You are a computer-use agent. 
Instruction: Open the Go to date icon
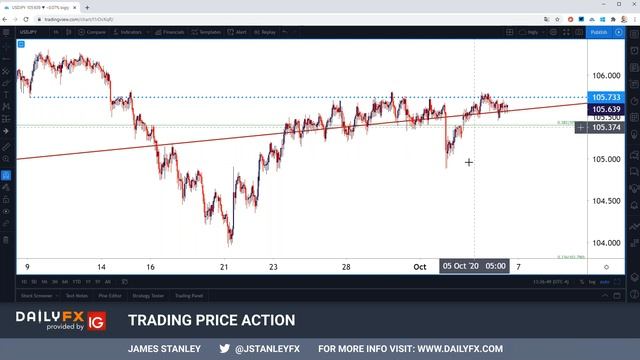(x=125, y=282)
